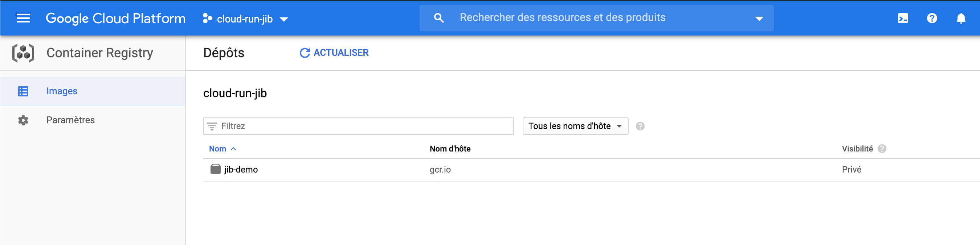Click the Container Registry product icon
Image resolution: width=980 pixels, height=245 pixels.
point(23,53)
